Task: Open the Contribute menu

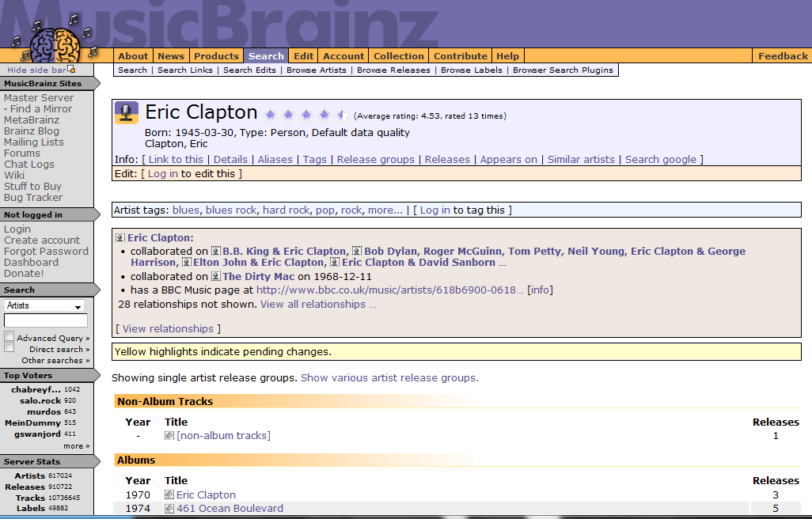Action: click(461, 56)
